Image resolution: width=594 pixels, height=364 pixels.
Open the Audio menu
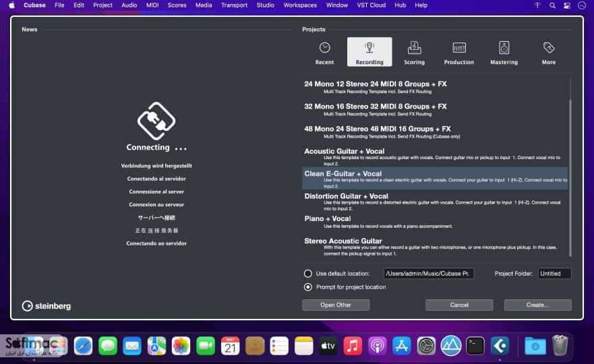tap(129, 5)
